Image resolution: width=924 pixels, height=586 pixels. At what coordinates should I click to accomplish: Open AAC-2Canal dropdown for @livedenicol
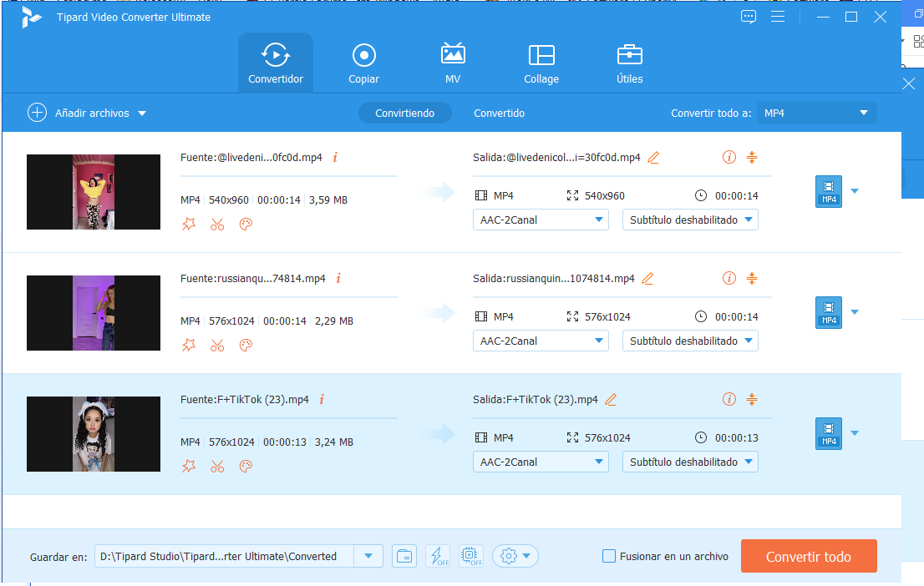[541, 220]
